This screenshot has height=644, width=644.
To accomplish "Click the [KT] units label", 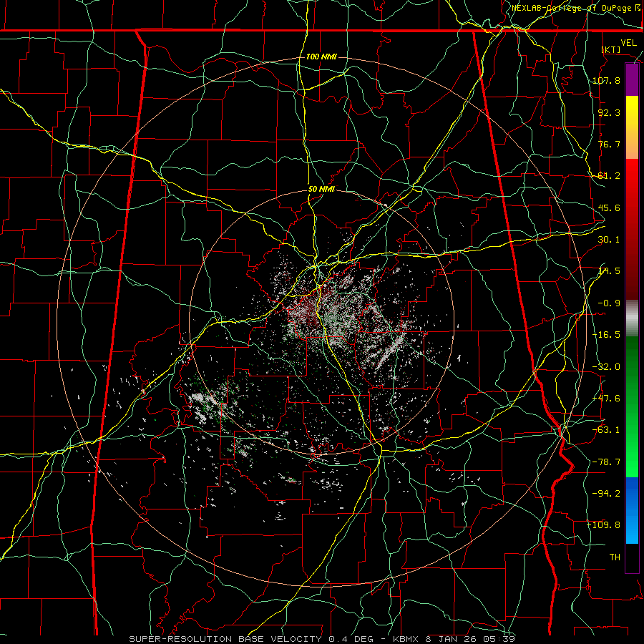I will (611, 49).
